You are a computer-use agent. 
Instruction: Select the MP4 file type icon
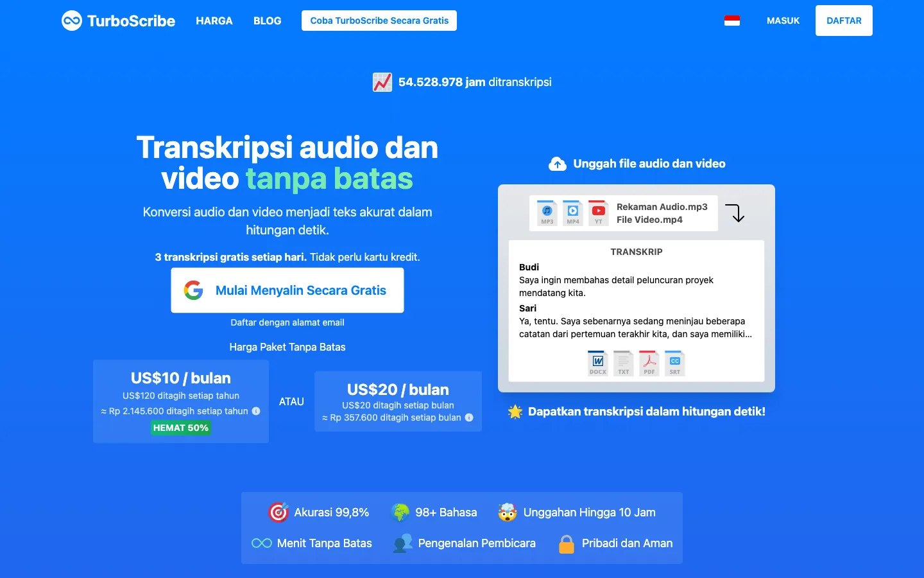(573, 213)
